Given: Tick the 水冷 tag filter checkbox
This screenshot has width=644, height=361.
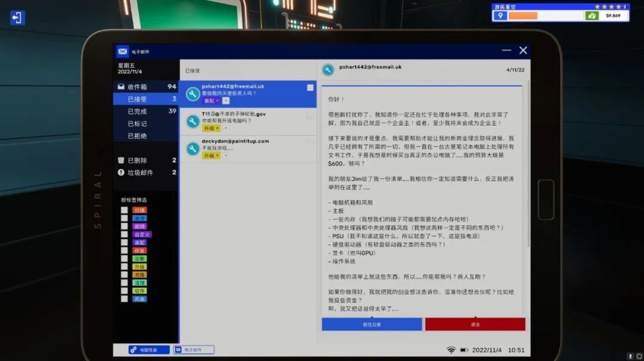Looking at the screenshot, I should (124, 218).
